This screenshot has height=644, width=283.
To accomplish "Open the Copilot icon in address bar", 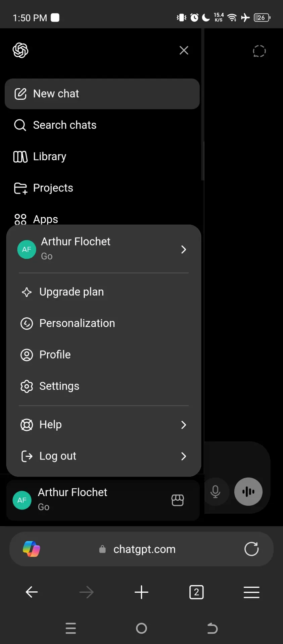I will (32, 549).
